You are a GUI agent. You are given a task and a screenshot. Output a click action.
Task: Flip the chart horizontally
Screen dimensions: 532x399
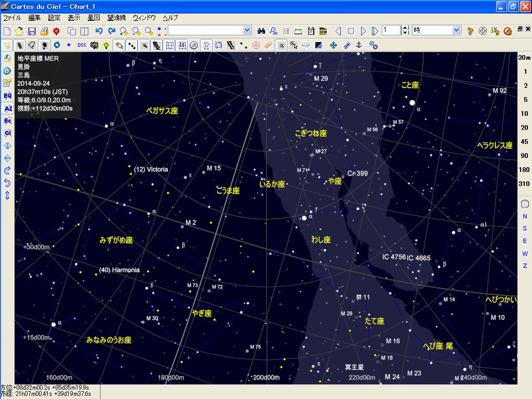coord(7,146)
